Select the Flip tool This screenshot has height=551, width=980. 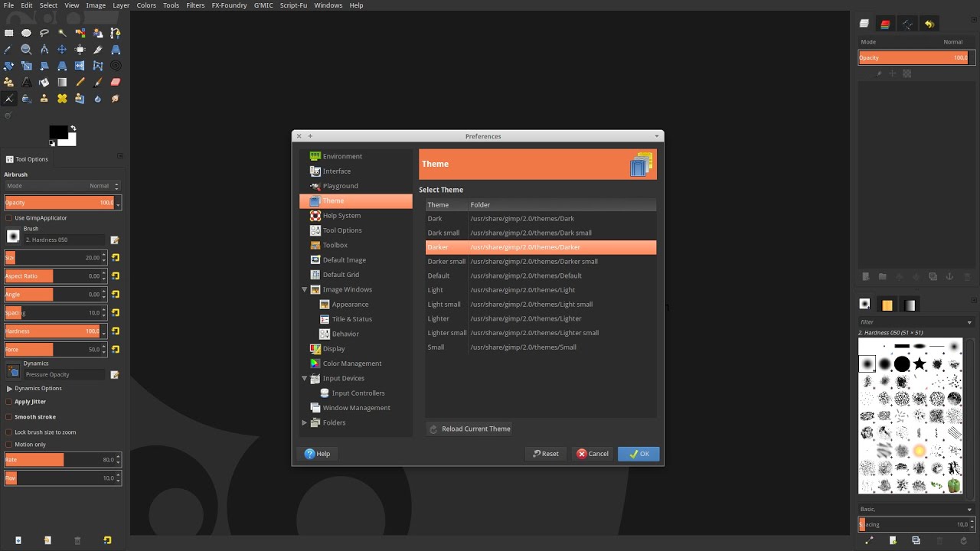click(80, 66)
